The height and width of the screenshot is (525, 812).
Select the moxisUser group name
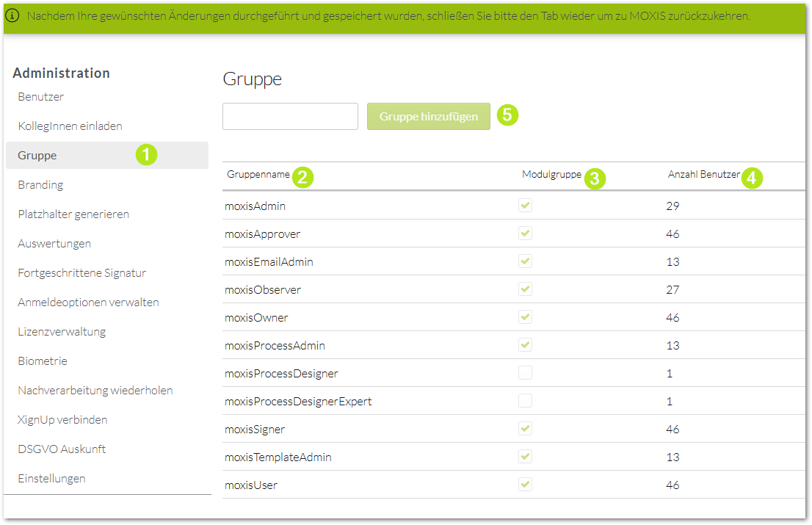(251, 485)
